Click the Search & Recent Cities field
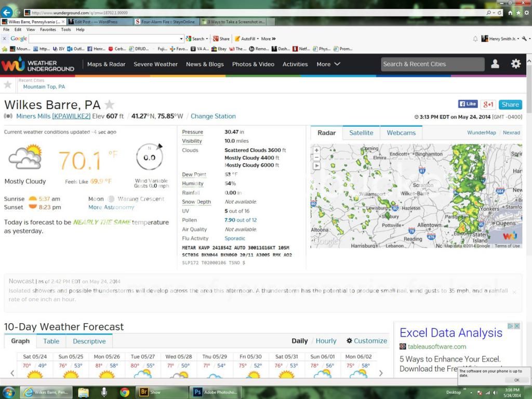 (x=432, y=64)
